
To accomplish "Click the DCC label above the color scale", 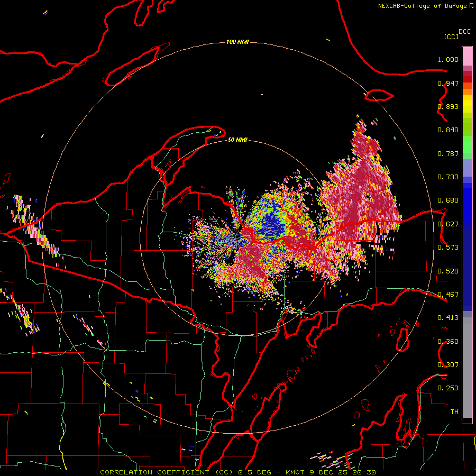I will click(464, 32).
